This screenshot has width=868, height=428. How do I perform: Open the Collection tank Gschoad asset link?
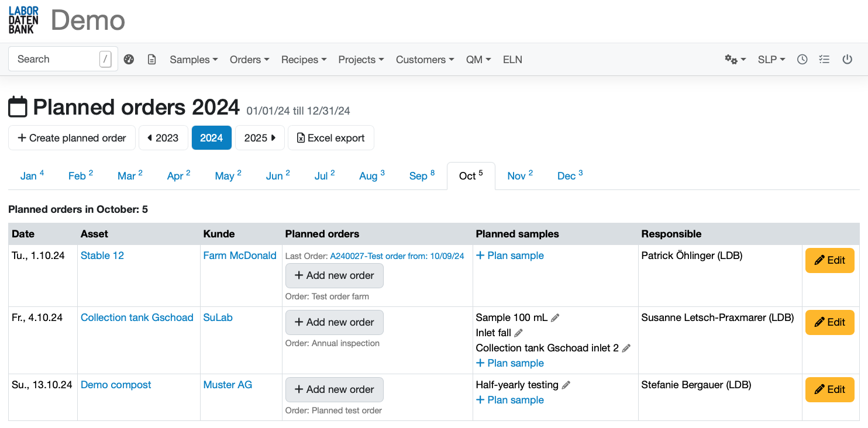point(137,317)
